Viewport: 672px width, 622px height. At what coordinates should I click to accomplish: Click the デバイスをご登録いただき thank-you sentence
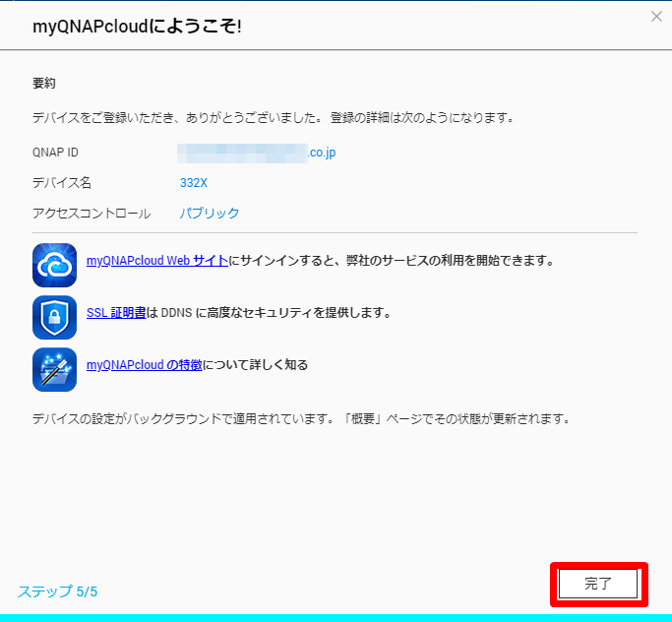pos(274,117)
